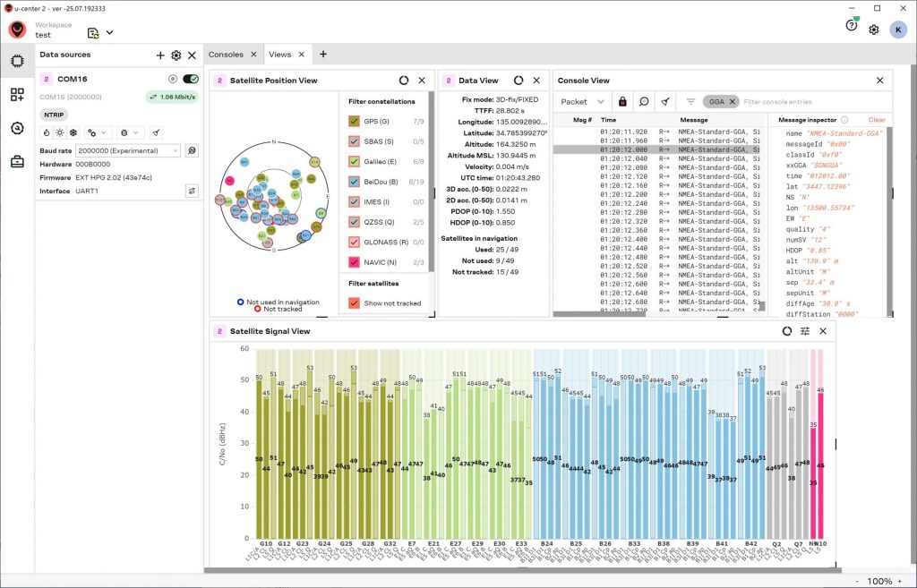Viewport: 917px width, 588px height.
Task: Click the NAVIC (N) pink color checkbox
Action: pyautogui.click(x=354, y=261)
